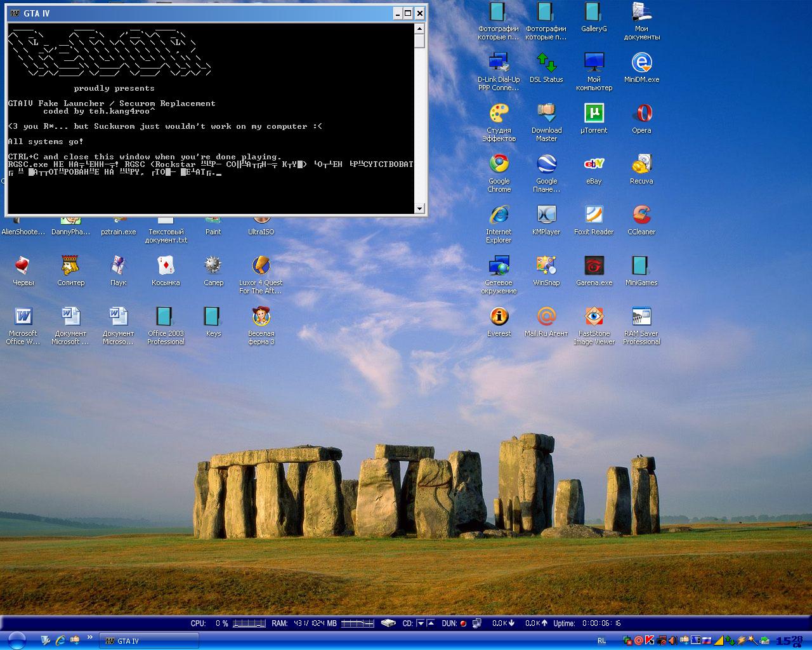This screenshot has width=812, height=650.
Task: Open the Mail.Ru @ tray icon
Action: [639, 640]
